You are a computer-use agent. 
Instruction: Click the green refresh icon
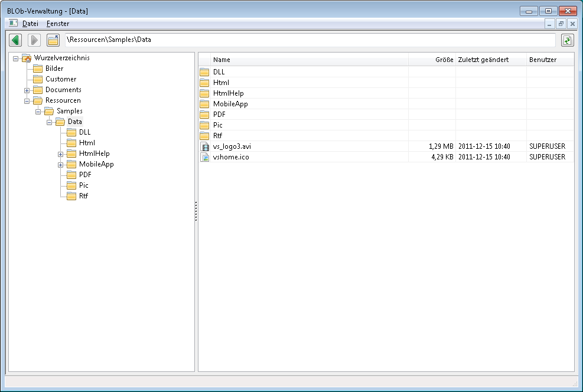567,40
